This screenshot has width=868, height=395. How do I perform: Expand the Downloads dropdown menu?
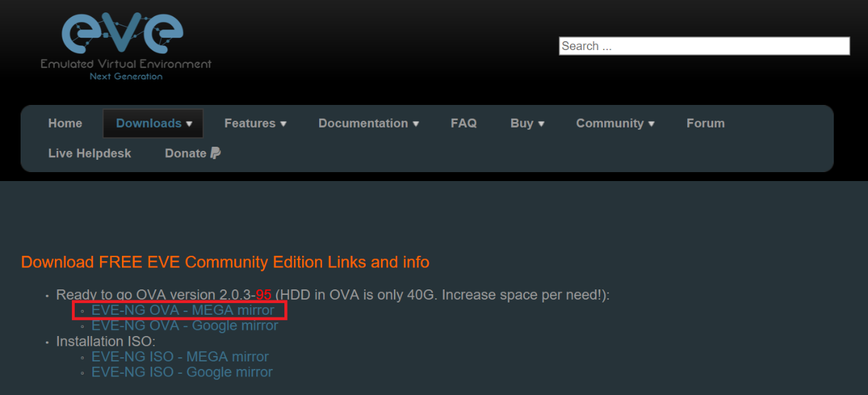pos(153,123)
